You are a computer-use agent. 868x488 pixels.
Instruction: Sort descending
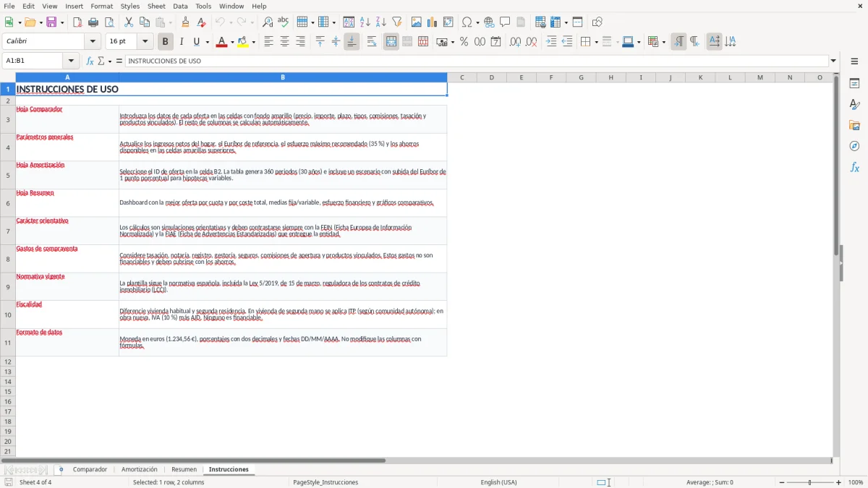point(380,22)
